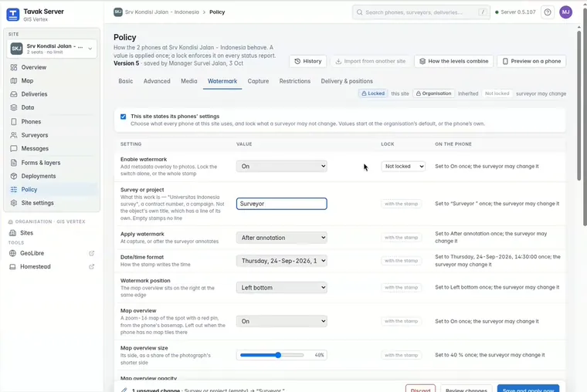Click the help question mark icon
Viewport: 587px width, 392px height.
click(x=548, y=12)
